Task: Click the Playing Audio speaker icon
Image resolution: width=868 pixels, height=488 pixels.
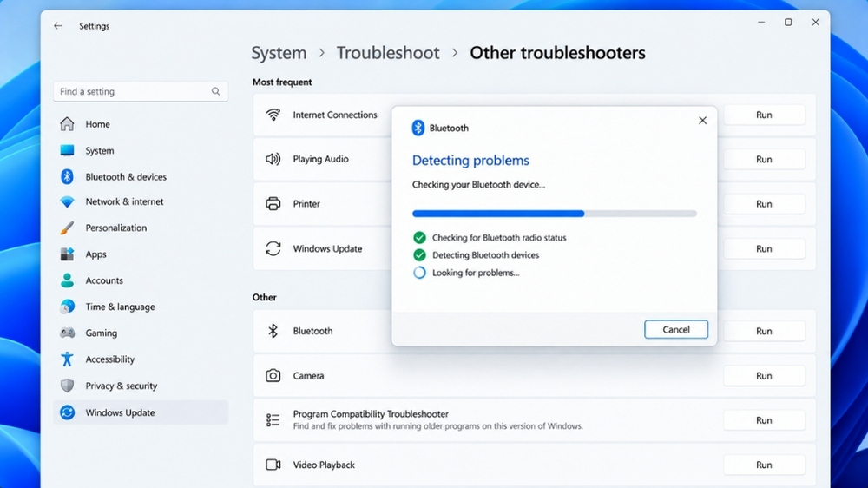Action: pyautogui.click(x=273, y=159)
